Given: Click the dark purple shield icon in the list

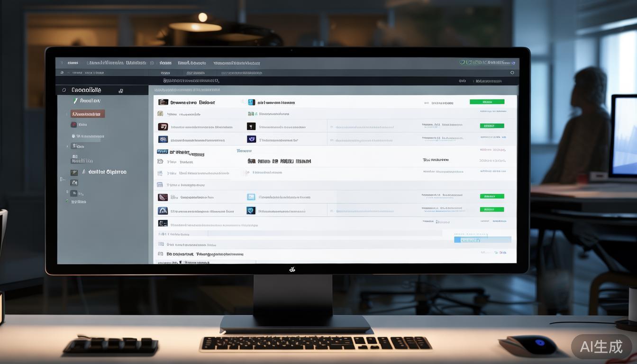Looking at the screenshot, I should 251,139.
